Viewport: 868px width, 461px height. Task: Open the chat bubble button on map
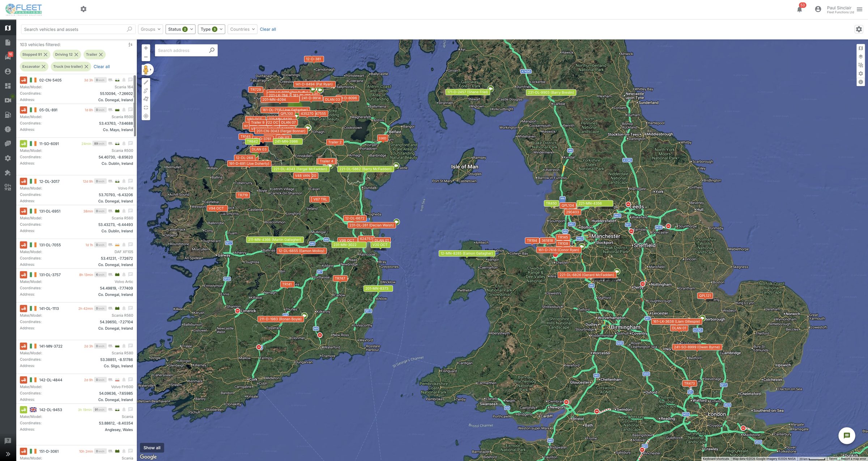pyautogui.click(x=847, y=435)
